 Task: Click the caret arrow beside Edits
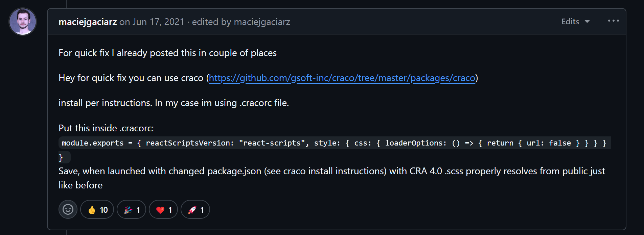[587, 22]
